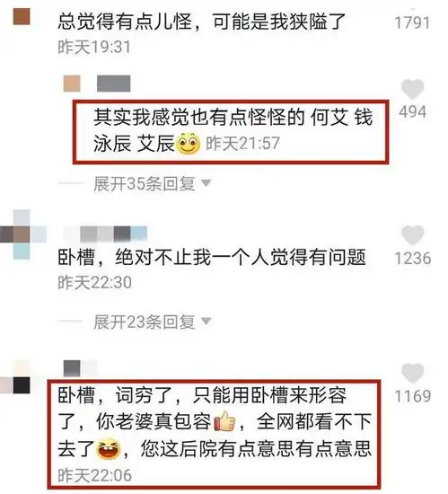Expand the 23 replies thread
448x494 pixels.
pos(145,322)
